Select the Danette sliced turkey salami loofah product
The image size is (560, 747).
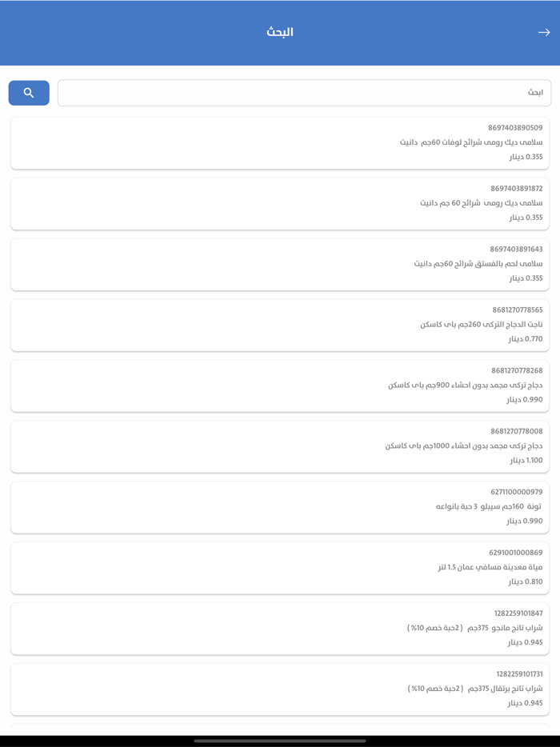tap(280, 142)
